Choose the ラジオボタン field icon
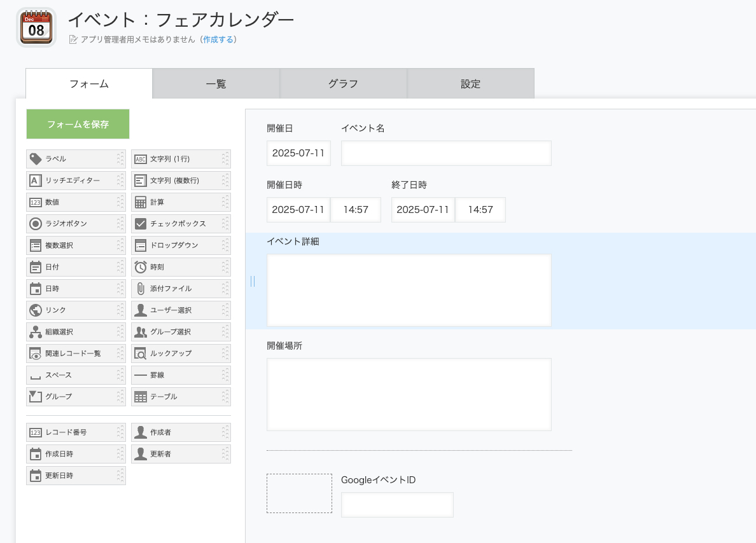This screenshot has width=756, height=543. (x=35, y=224)
